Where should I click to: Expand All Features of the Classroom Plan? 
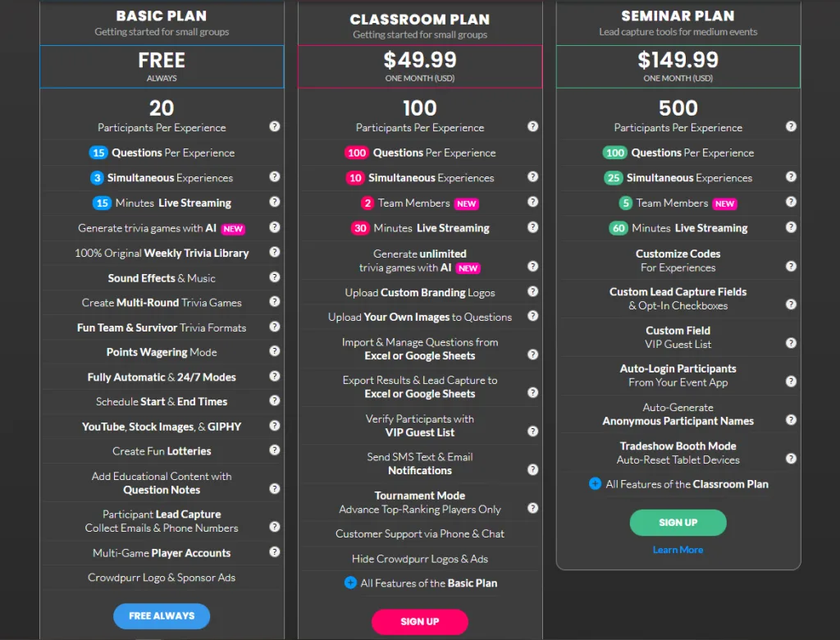(x=595, y=484)
